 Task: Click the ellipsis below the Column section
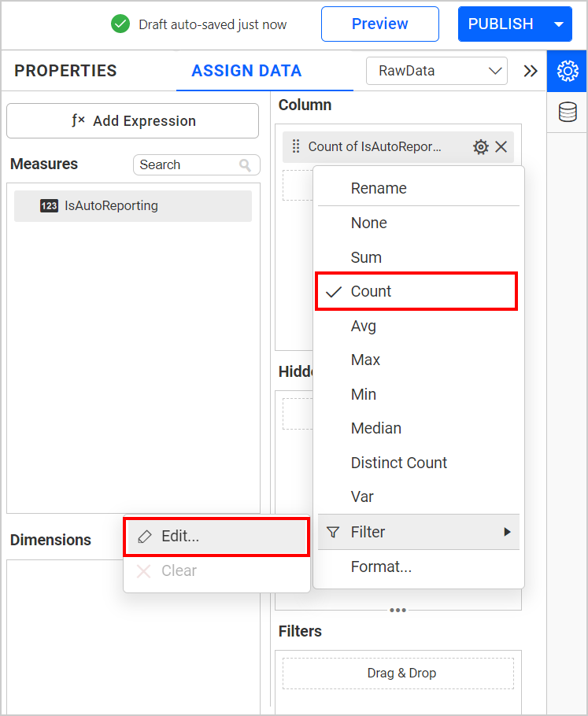coord(398,610)
